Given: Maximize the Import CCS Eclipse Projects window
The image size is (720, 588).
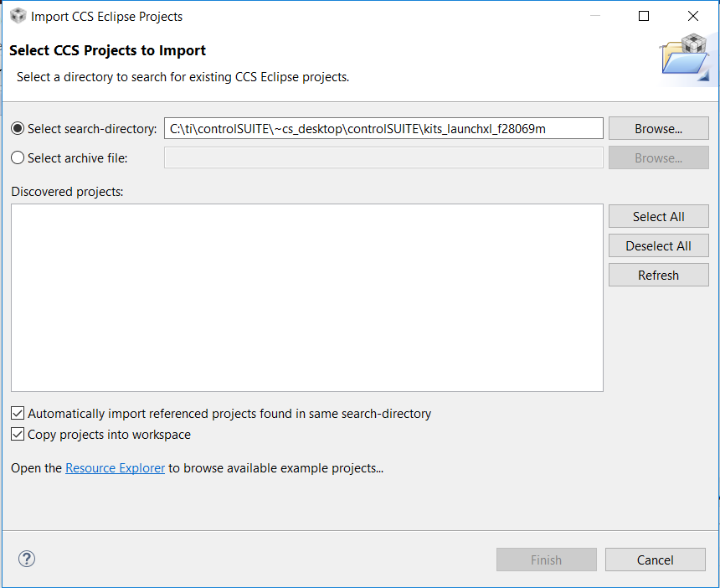Looking at the screenshot, I should pyautogui.click(x=644, y=16).
